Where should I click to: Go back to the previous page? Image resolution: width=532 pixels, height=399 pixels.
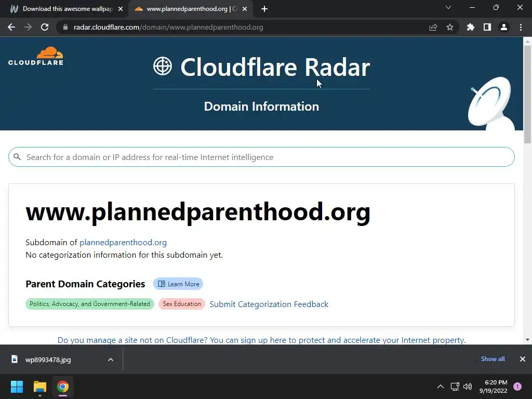pos(11,27)
